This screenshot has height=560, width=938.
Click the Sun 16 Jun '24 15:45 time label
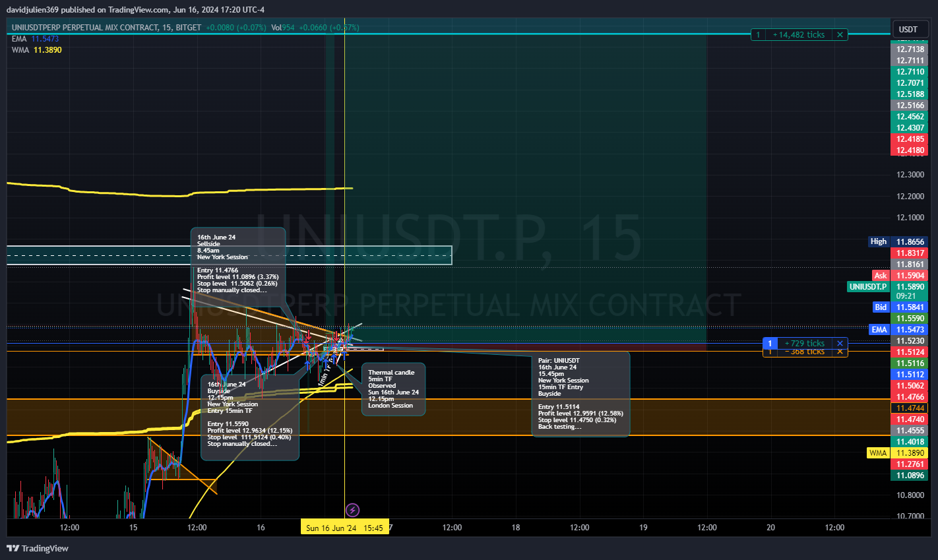[x=345, y=527]
